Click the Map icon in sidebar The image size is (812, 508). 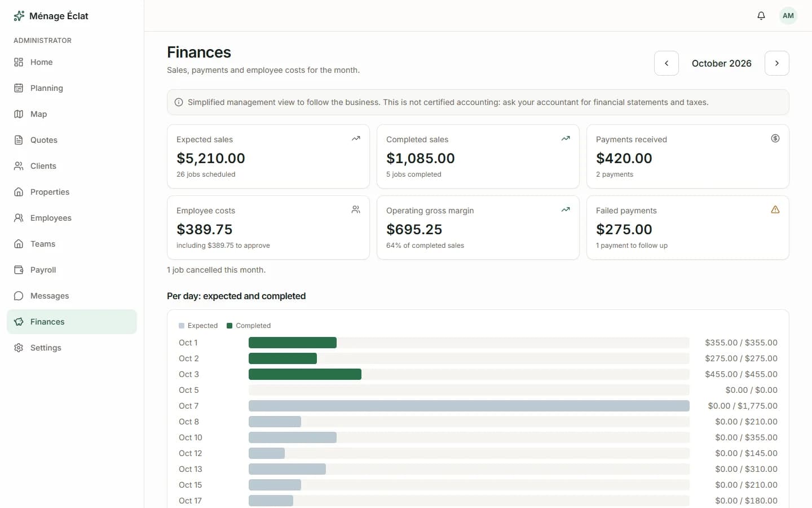(x=19, y=114)
